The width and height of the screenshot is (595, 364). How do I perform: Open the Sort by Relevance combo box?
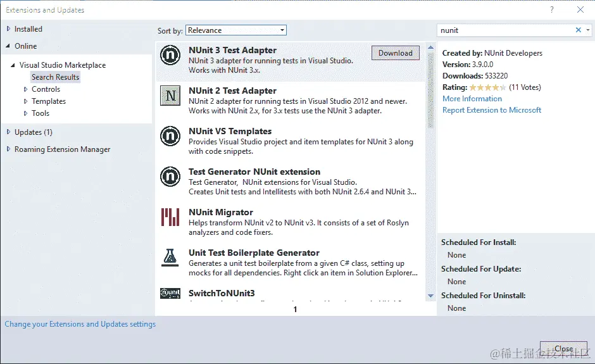point(235,30)
